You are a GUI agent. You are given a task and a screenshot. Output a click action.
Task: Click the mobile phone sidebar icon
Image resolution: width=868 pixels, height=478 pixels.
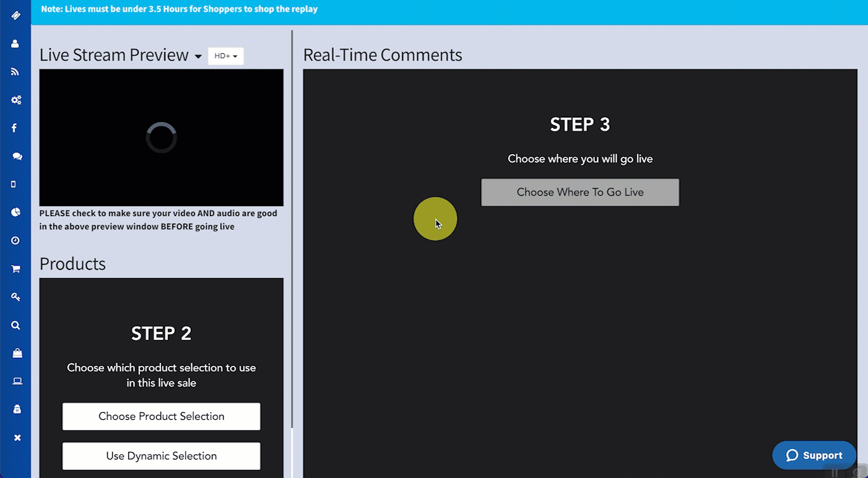(14, 185)
